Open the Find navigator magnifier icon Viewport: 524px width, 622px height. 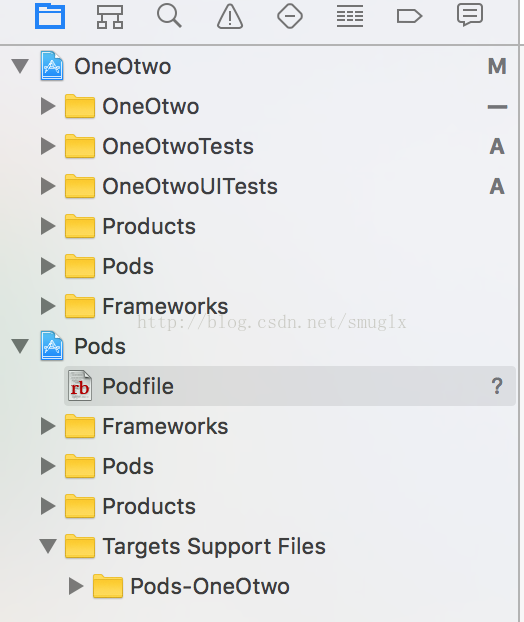tap(169, 15)
